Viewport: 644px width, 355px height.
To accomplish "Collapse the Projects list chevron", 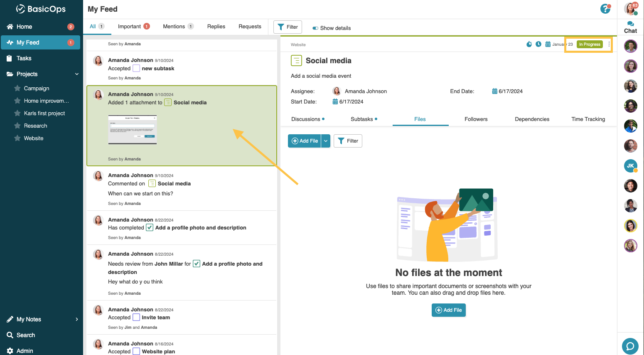I will 77,74.
